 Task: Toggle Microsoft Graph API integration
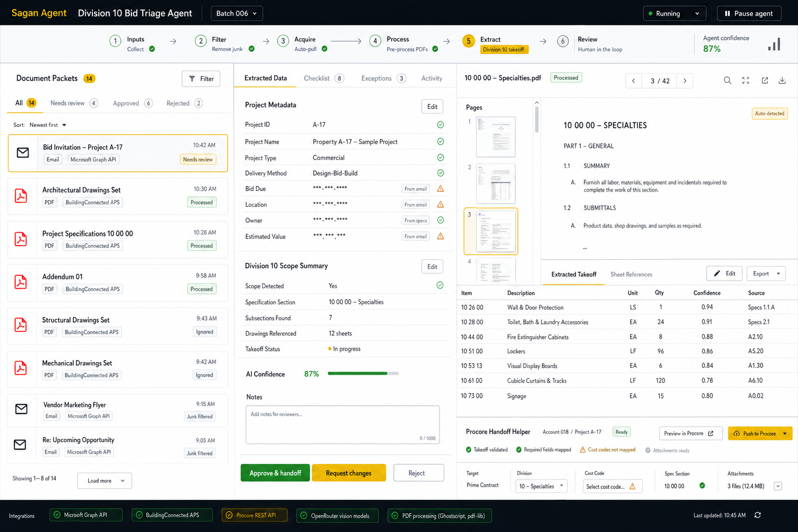pos(86,515)
